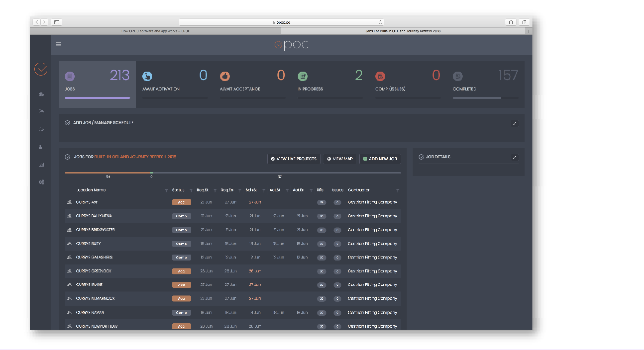644x350 pixels.
Task: Select the Completed 157 summary tab
Action: coord(485,84)
